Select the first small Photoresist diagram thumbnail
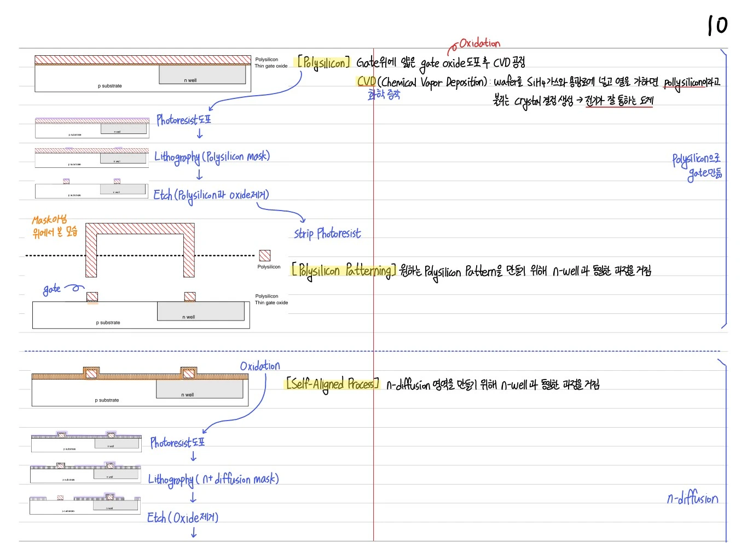Screen dimensions: 747x560 [92, 127]
